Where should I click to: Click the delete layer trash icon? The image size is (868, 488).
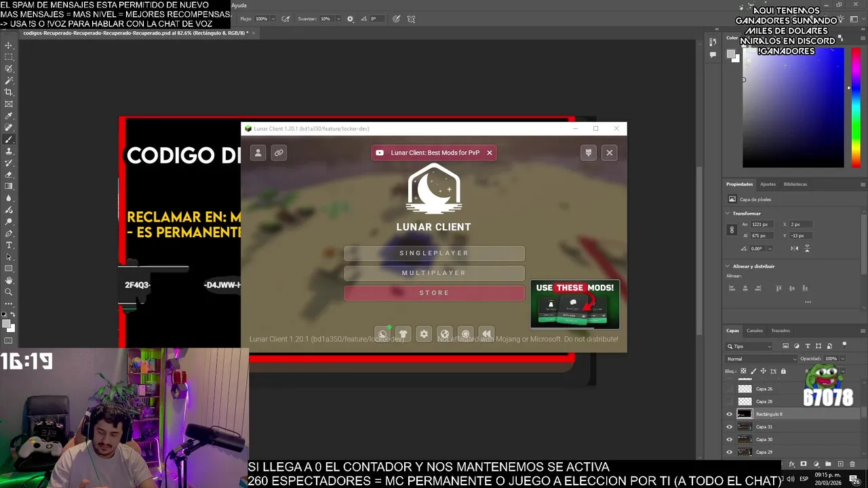pos(852,464)
